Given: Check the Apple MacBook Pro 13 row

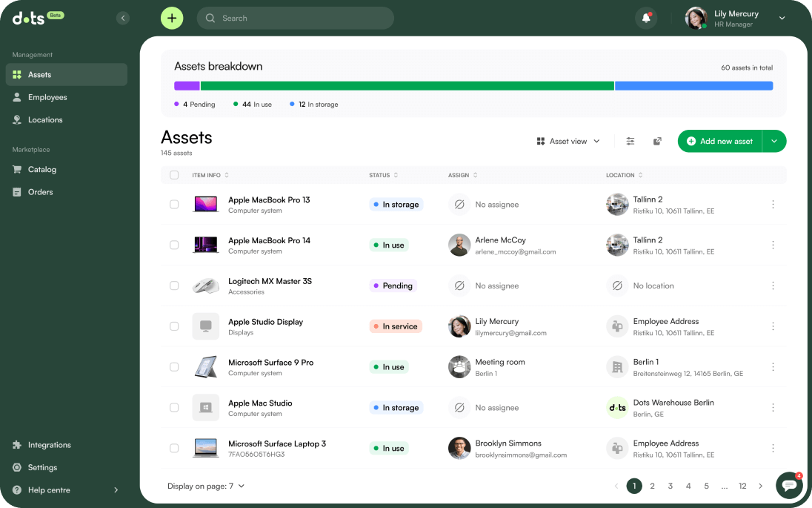Looking at the screenshot, I should tap(174, 204).
